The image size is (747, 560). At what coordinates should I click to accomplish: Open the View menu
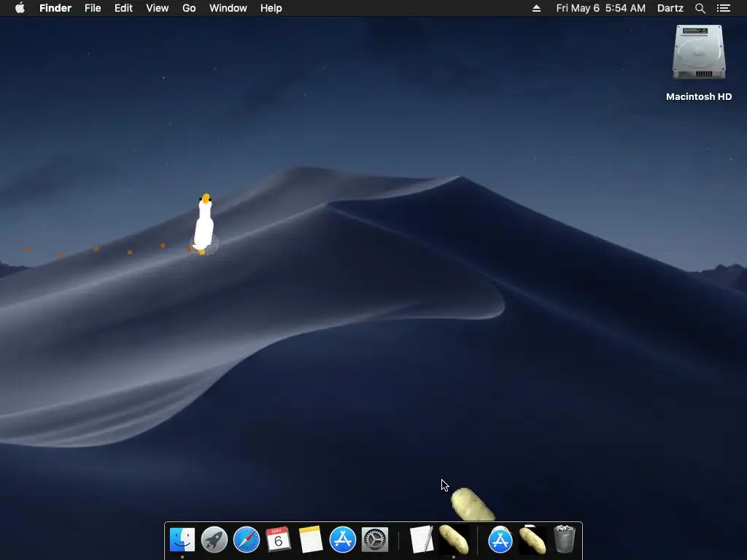[158, 8]
